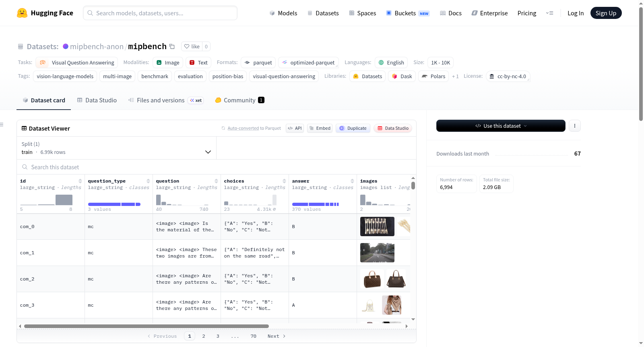
Task: Focus the Search models, datasets, users field
Action: 160,13
